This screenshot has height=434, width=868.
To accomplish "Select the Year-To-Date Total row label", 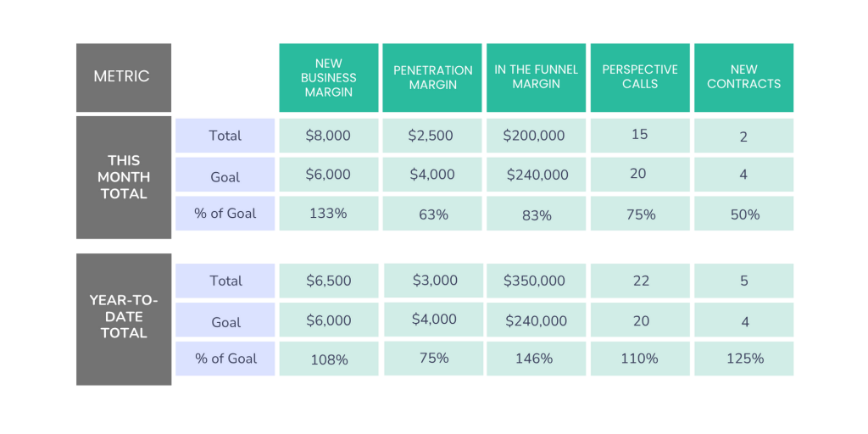I will [123, 317].
